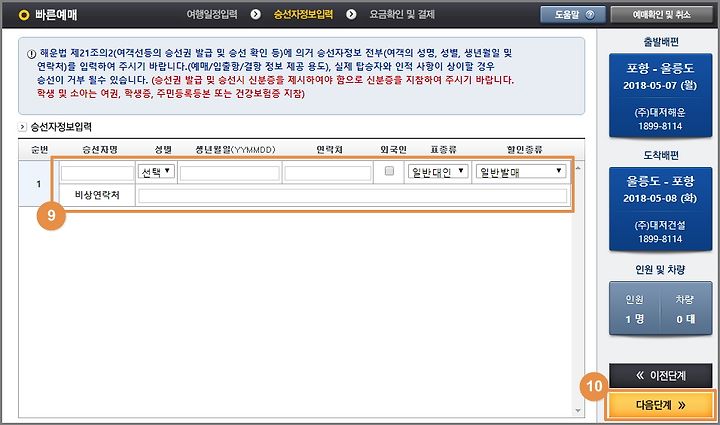This screenshot has height=425, width=720.
Task: Click the arrival date 2018-05-08 (화)
Action: pos(660,198)
